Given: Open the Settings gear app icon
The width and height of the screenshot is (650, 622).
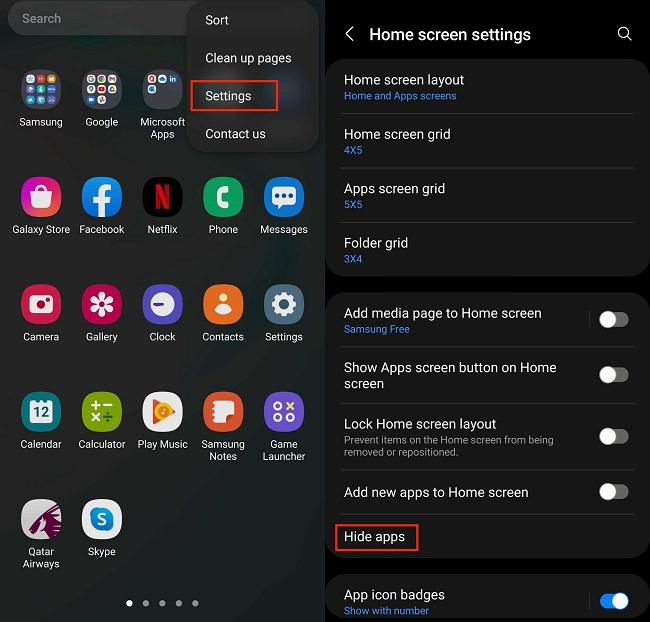Looking at the screenshot, I should click(284, 304).
